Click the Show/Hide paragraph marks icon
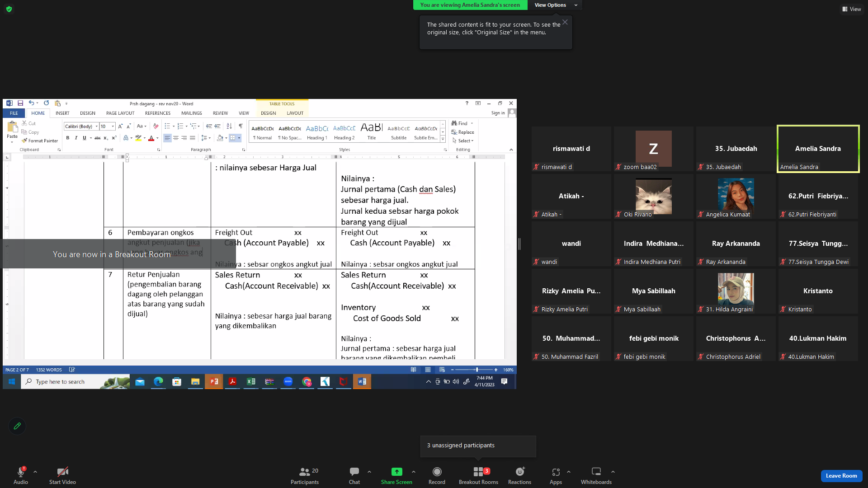The width and height of the screenshot is (868, 488). click(241, 126)
